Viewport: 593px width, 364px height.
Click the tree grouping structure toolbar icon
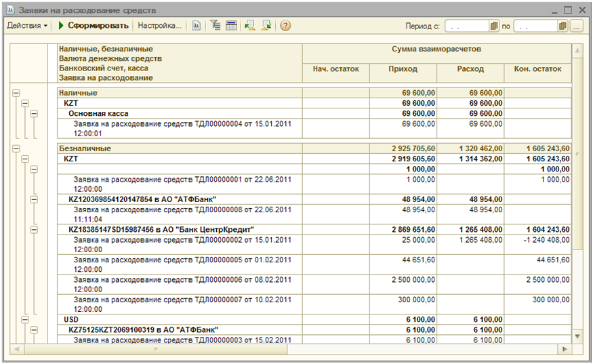coord(216,26)
